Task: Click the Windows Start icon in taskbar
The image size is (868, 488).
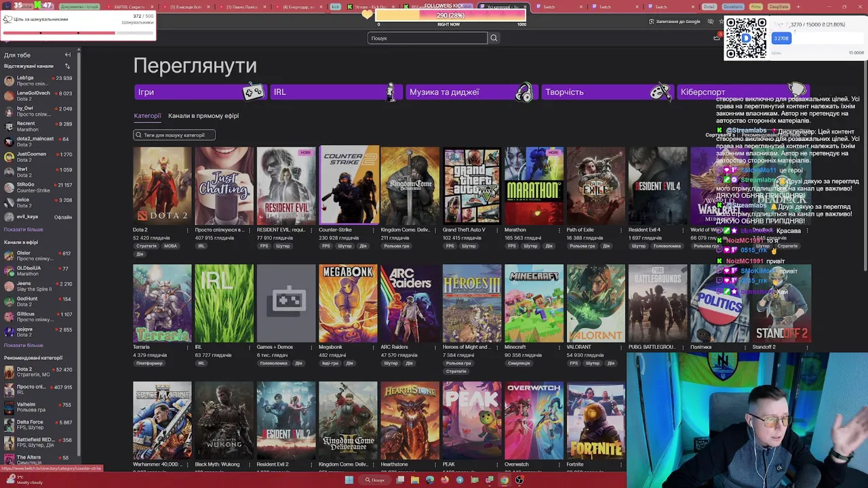Action: point(349,480)
